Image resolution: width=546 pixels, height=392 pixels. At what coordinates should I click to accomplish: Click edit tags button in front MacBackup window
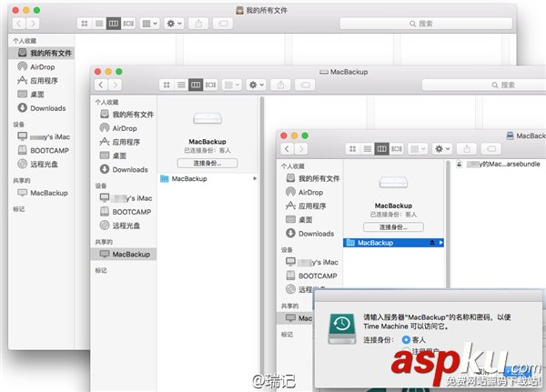click(x=491, y=149)
